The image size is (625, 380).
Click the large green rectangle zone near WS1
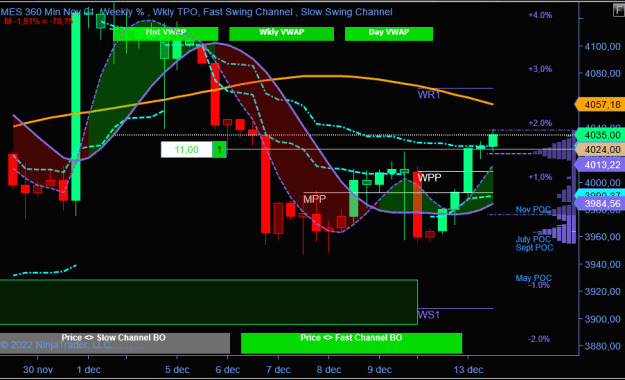tap(208, 302)
